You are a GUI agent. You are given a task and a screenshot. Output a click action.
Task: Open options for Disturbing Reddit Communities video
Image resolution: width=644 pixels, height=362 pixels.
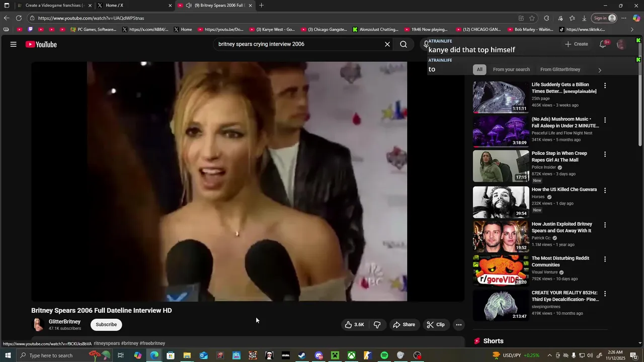pyautogui.click(x=605, y=259)
